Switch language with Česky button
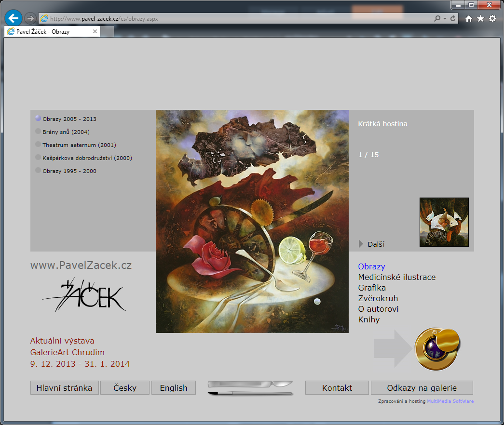This screenshot has height=425, width=504. (125, 388)
